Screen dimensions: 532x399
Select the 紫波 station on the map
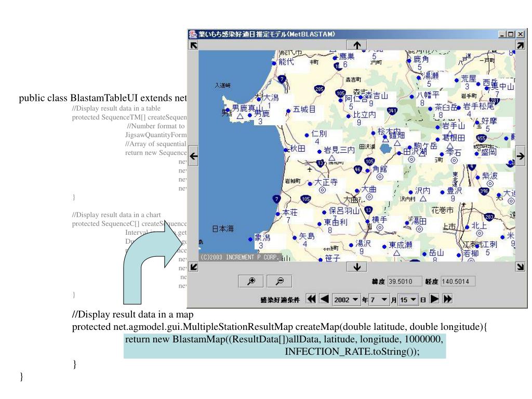[x=478, y=177]
